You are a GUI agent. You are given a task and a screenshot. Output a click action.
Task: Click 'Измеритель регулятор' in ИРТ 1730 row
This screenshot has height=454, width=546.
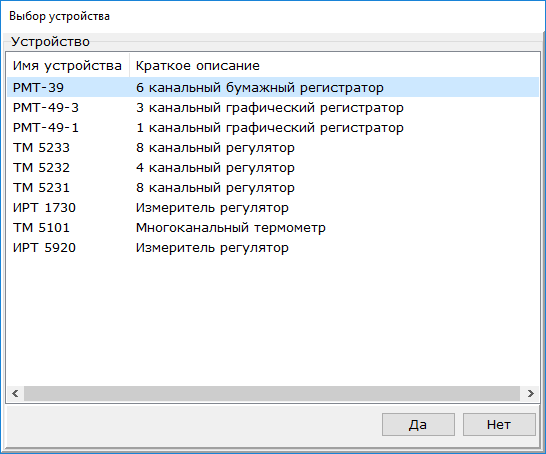(212, 208)
